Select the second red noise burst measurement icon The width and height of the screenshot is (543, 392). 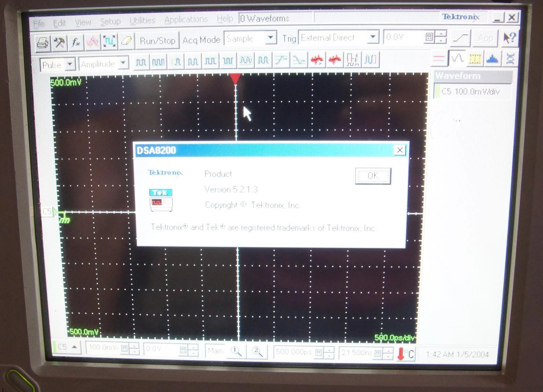click(335, 60)
